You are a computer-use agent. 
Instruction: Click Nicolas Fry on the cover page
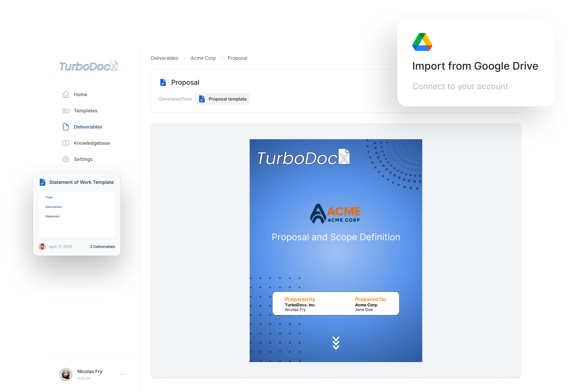[295, 310]
